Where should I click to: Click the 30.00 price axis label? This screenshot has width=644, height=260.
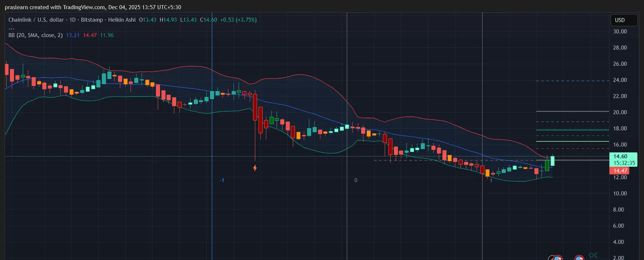click(x=620, y=32)
